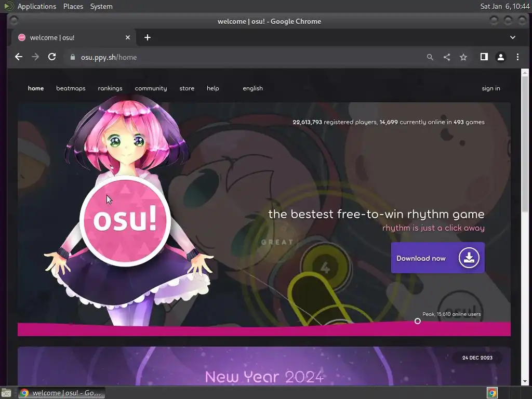The height and width of the screenshot is (399, 532).
Task: Click the browser forward arrow
Action: [x=35, y=57]
